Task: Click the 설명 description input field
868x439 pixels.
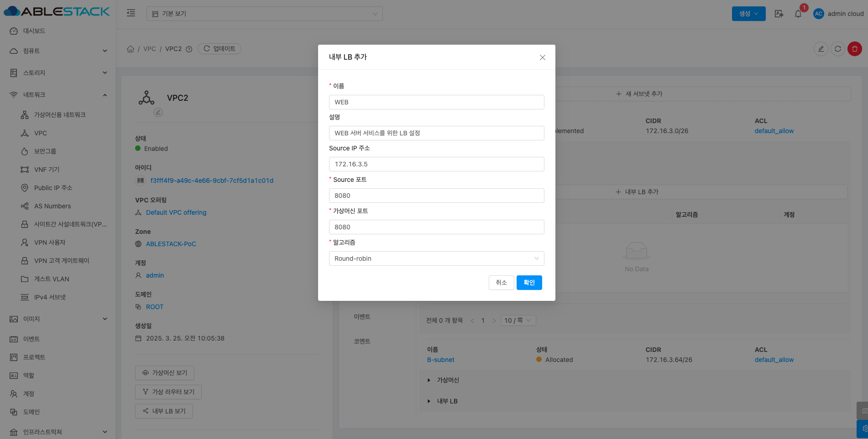Action: point(437,133)
